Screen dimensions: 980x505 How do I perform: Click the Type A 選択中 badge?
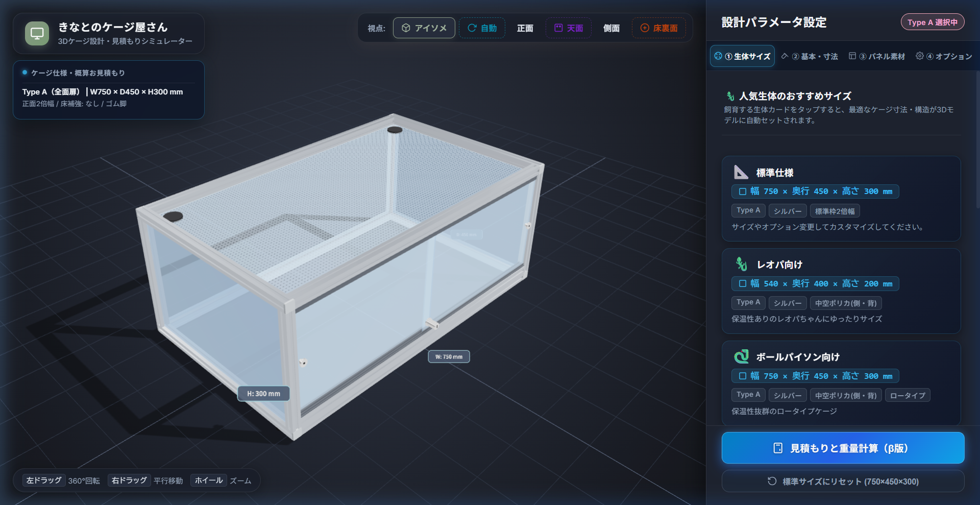pyautogui.click(x=933, y=22)
